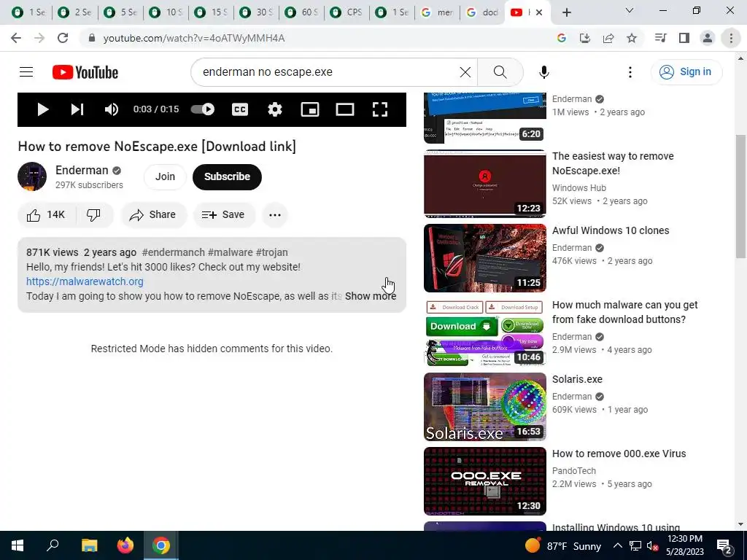The height and width of the screenshot is (560, 747).
Task: Open Google icon in address bar
Action: pos(562,38)
